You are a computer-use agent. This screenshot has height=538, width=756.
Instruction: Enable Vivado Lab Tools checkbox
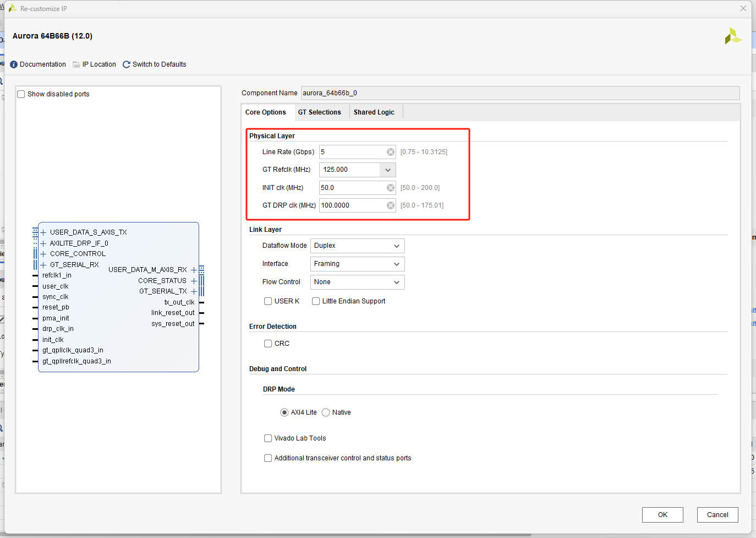(268, 438)
